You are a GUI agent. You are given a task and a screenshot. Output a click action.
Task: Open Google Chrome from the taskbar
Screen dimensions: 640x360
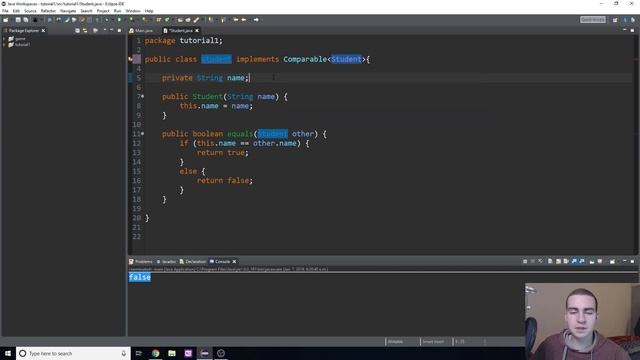point(156,353)
